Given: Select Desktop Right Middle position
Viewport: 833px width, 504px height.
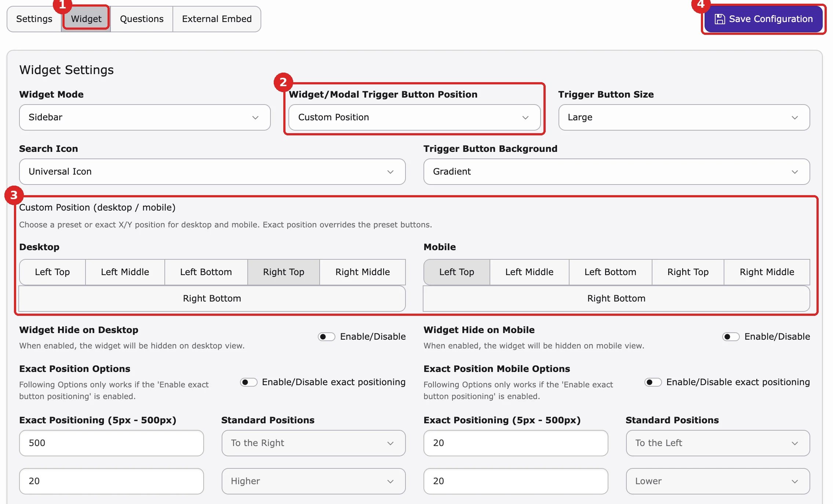Looking at the screenshot, I should (x=363, y=272).
